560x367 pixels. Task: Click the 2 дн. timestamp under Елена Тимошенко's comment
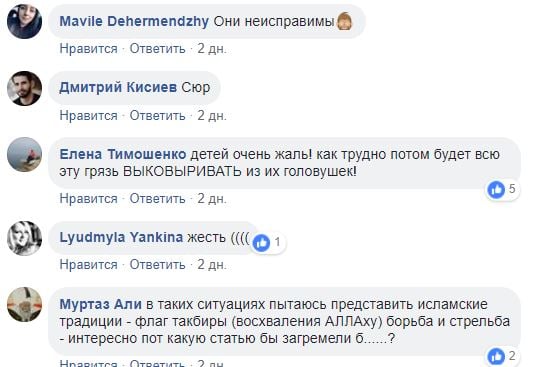(x=212, y=198)
